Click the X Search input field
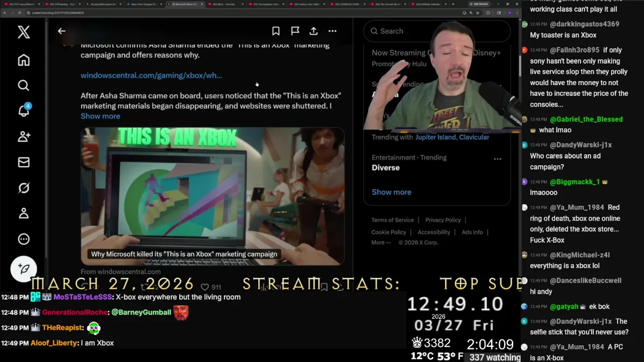The image size is (644, 362). (437, 31)
